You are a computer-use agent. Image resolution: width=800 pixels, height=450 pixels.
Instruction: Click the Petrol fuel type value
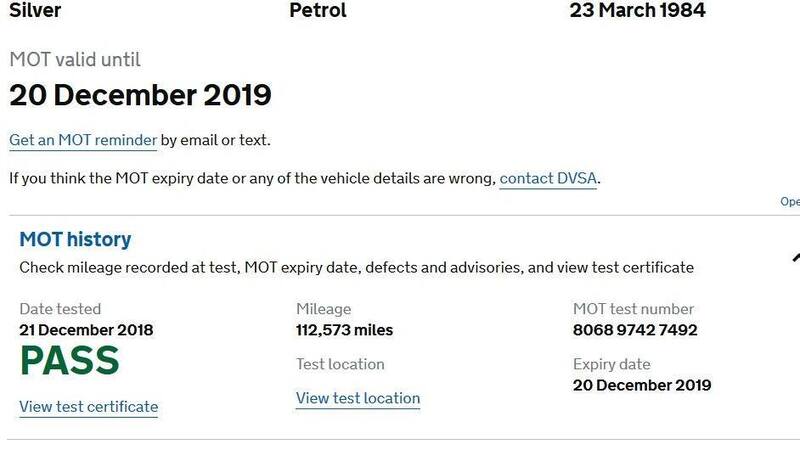tap(320, 11)
